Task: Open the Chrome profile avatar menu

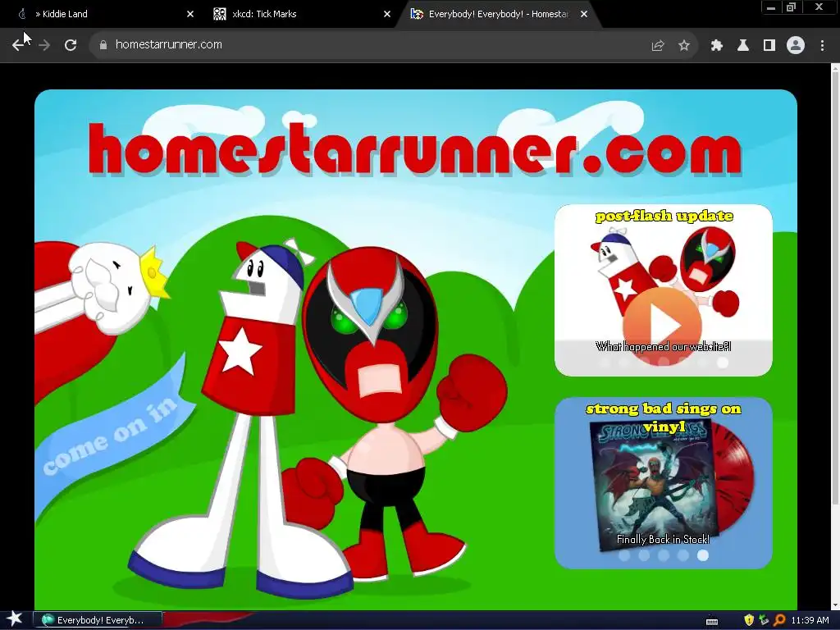Action: pyautogui.click(x=796, y=46)
